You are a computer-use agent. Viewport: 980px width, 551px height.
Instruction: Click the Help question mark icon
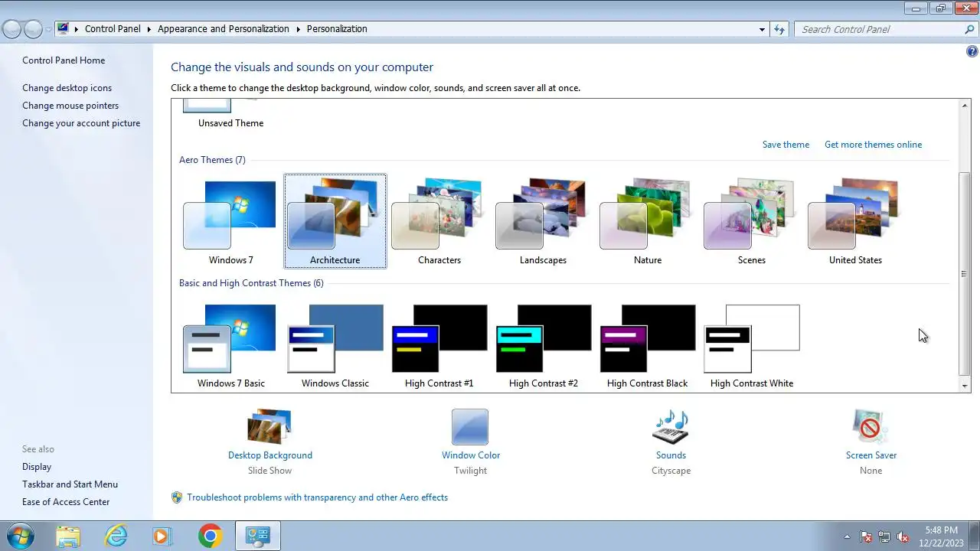point(972,52)
